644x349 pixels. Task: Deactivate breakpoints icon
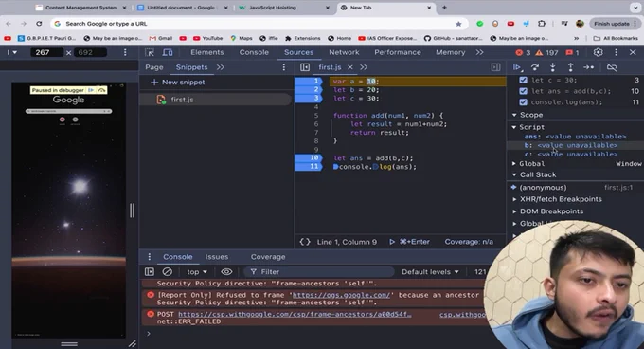pyautogui.click(x=612, y=67)
